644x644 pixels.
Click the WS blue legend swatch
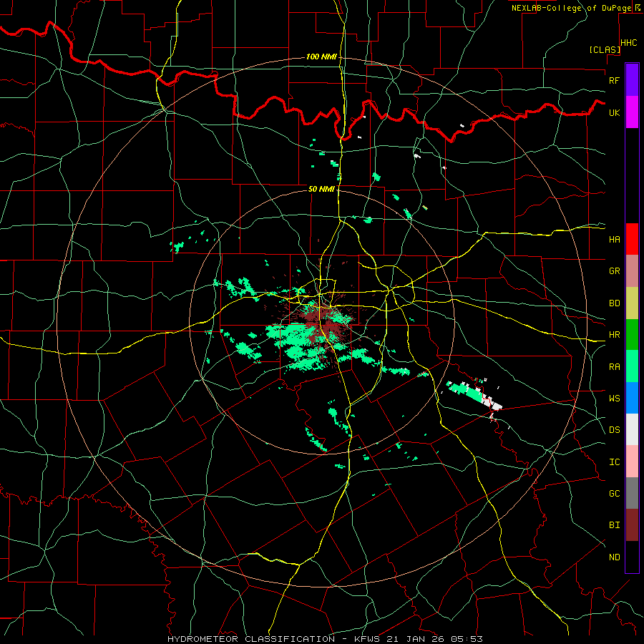[x=632, y=398]
